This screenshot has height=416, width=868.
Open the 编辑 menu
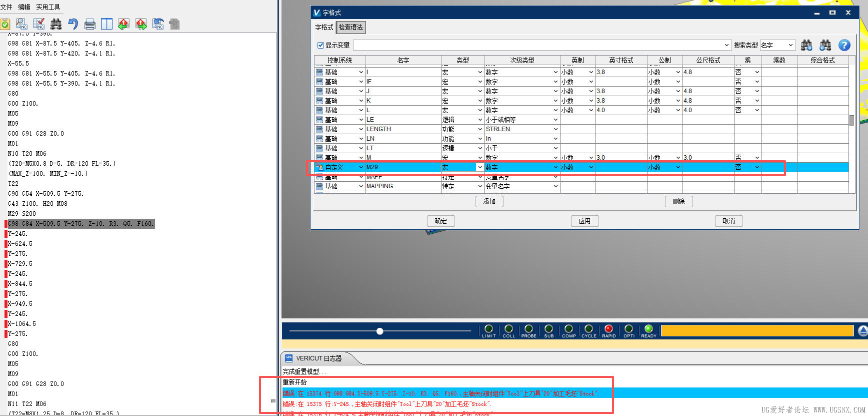24,7
